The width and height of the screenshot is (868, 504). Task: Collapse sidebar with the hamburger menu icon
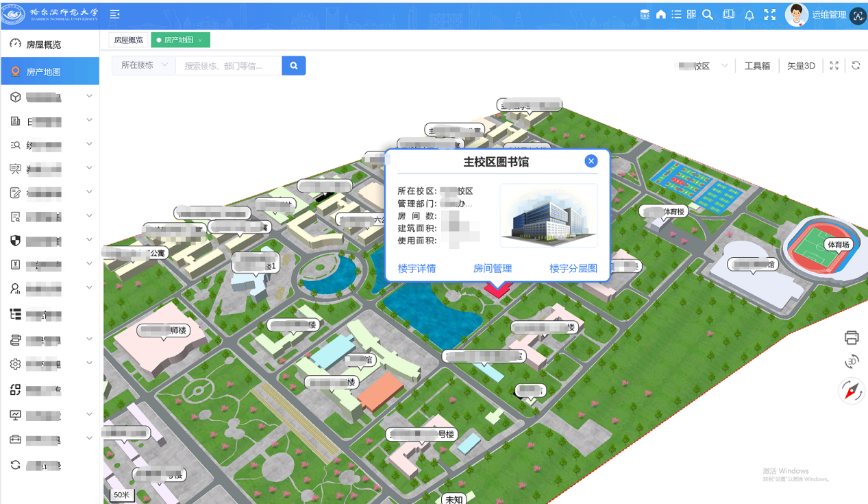114,14
